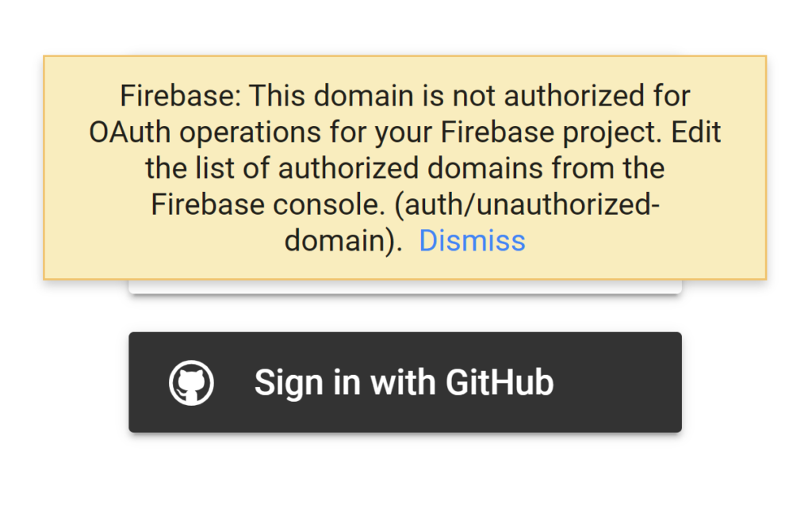The height and width of the screenshot is (505, 812).
Task: Dismiss the Firebase error banner
Action: click(x=472, y=241)
